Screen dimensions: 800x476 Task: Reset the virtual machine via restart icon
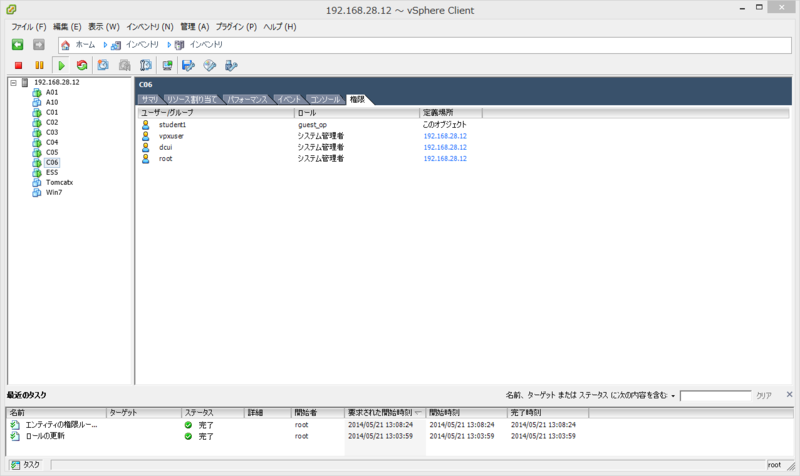(82, 65)
